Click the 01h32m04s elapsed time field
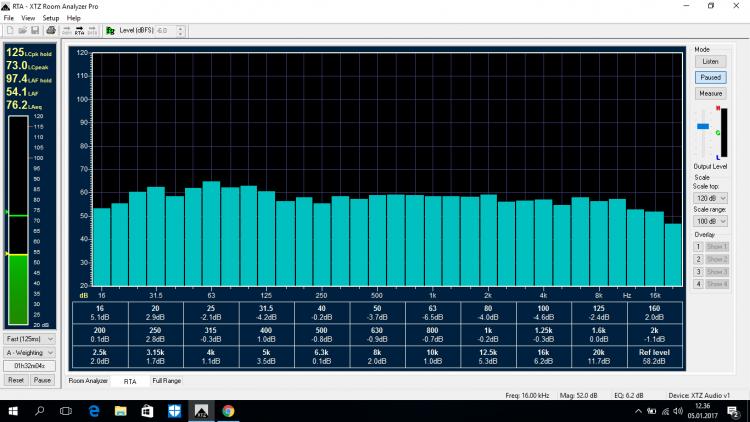The image size is (750, 422). [29, 366]
